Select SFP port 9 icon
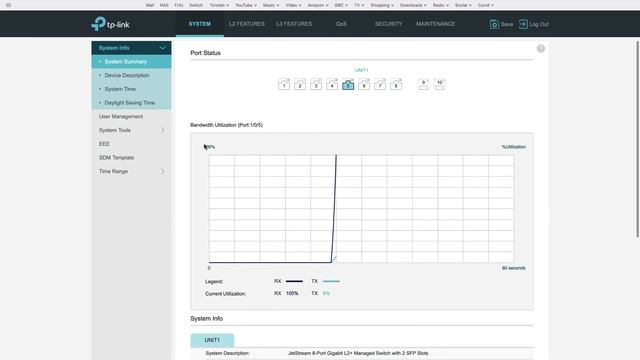640x360 pixels. (x=423, y=84)
